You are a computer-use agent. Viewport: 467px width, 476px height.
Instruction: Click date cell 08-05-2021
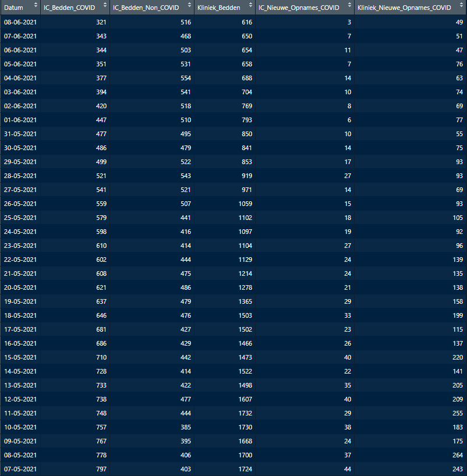[x=20, y=455]
